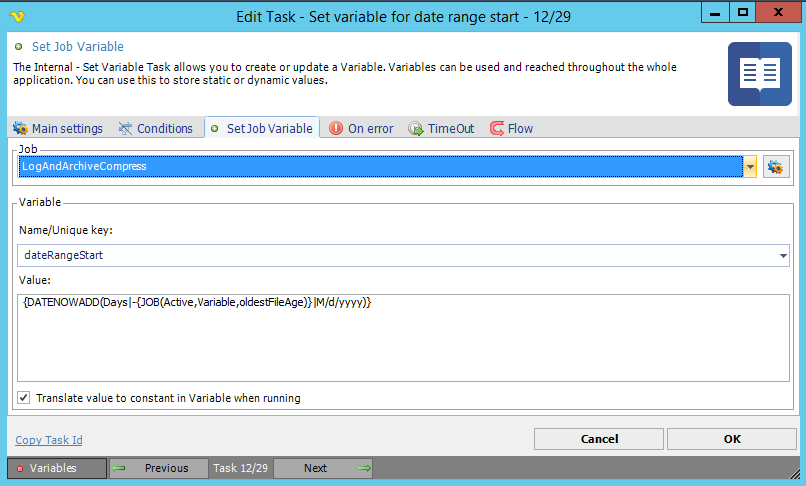Image resolution: width=806 pixels, height=486 pixels.
Task: Go to the Previous task
Action: click(158, 468)
